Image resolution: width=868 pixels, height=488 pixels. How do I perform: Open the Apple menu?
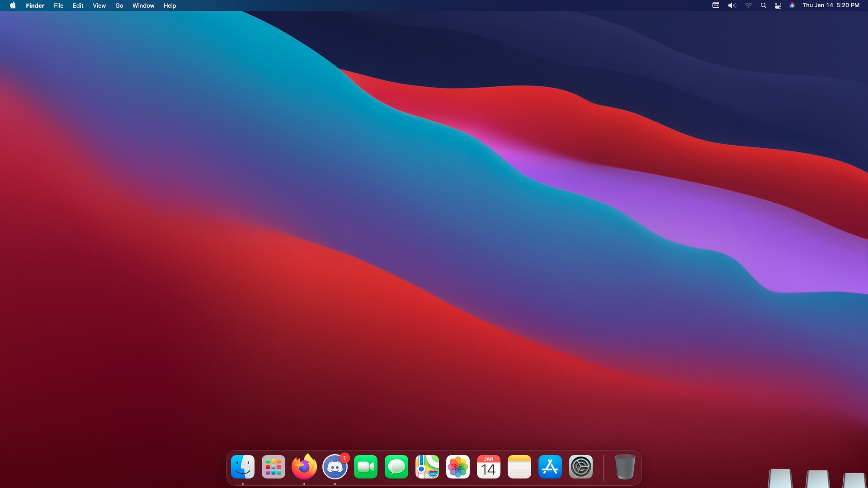point(13,5)
